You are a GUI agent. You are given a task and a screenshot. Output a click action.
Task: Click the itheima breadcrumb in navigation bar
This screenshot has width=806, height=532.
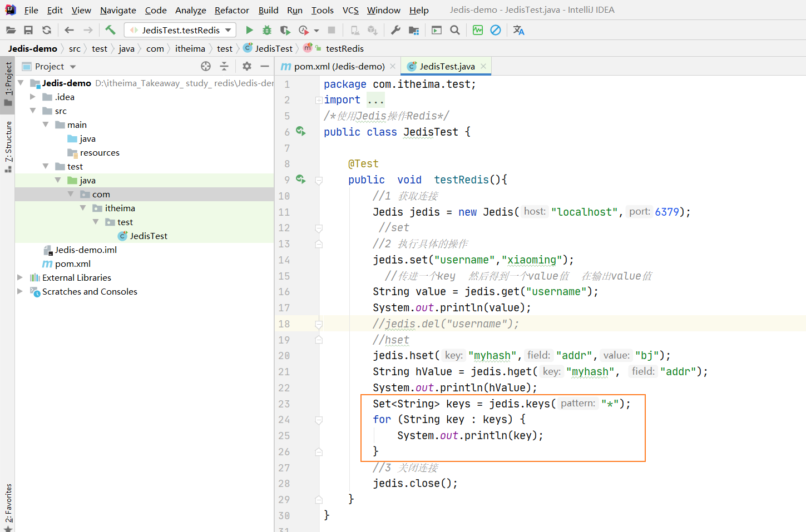point(190,49)
